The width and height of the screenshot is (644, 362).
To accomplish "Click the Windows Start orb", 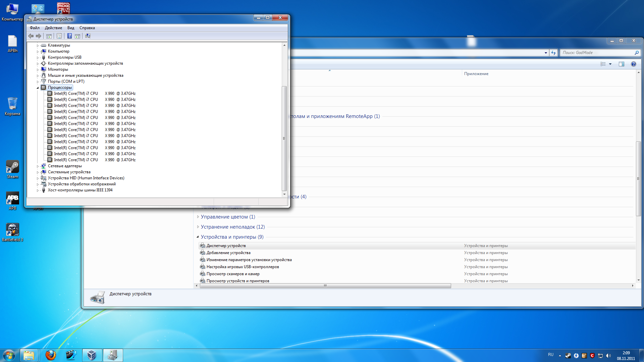I will (9, 355).
